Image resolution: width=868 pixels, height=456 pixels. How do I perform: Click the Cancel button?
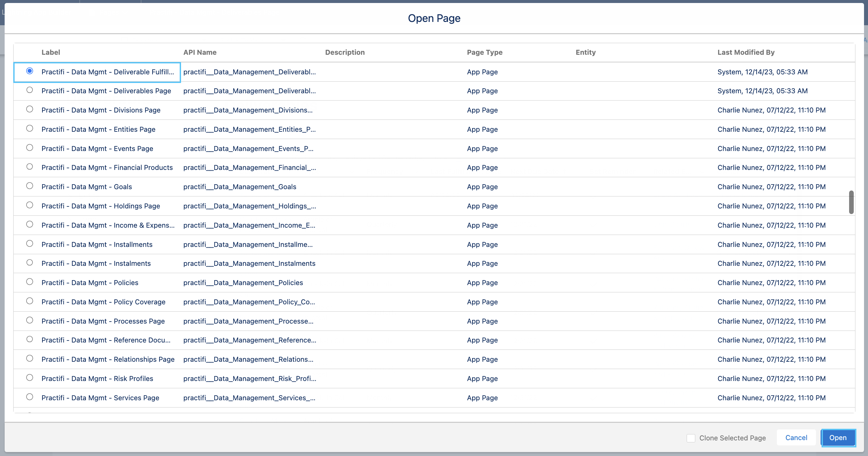click(796, 438)
